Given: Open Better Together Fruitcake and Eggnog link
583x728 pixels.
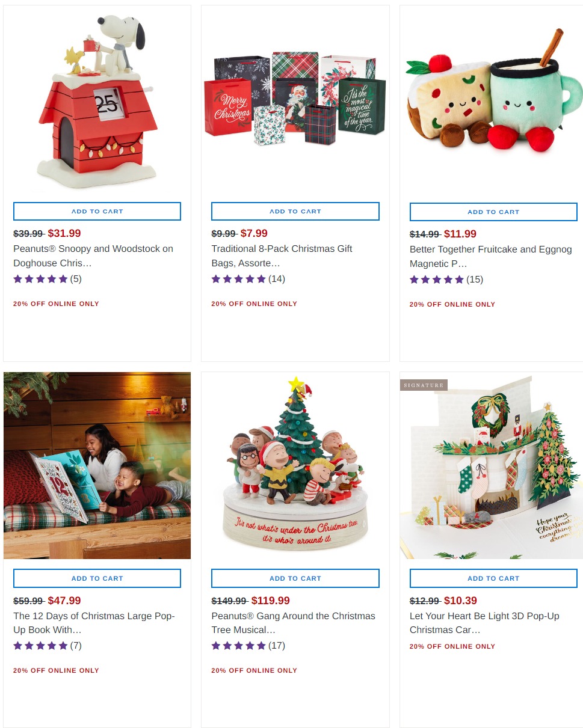Looking at the screenshot, I should 490,256.
